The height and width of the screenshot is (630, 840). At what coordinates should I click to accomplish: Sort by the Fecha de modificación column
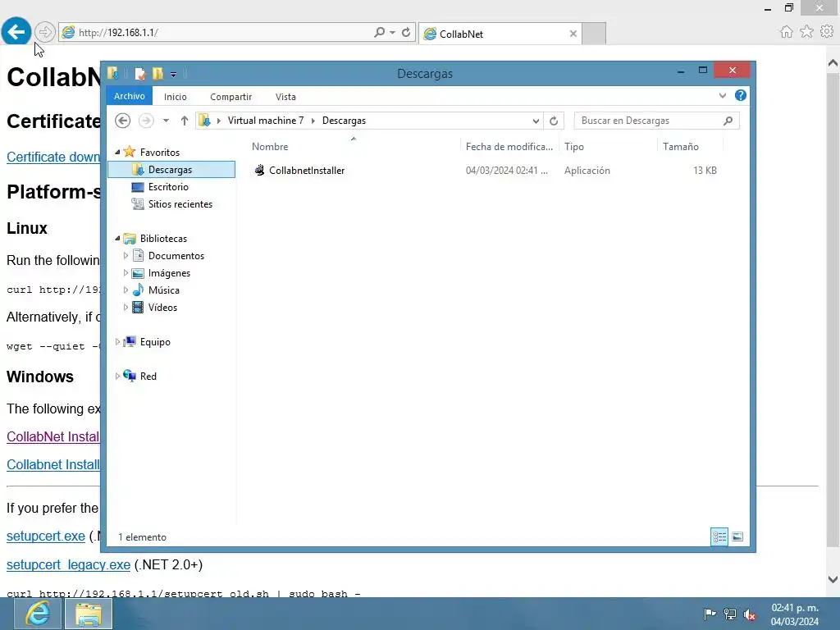click(x=509, y=146)
